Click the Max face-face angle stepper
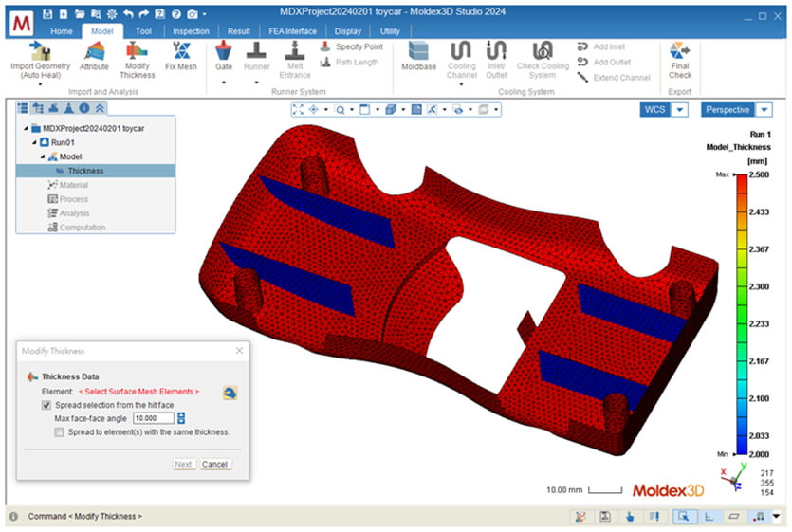Image resolution: width=792 pixels, height=532 pixels. (181, 418)
